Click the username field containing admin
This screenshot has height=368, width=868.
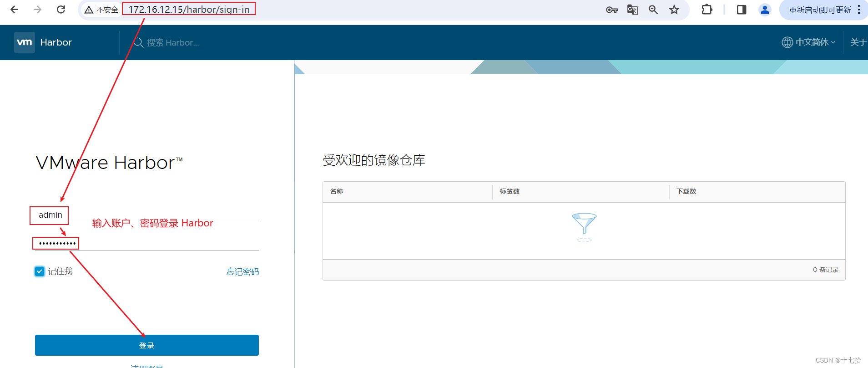tap(147, 215)
